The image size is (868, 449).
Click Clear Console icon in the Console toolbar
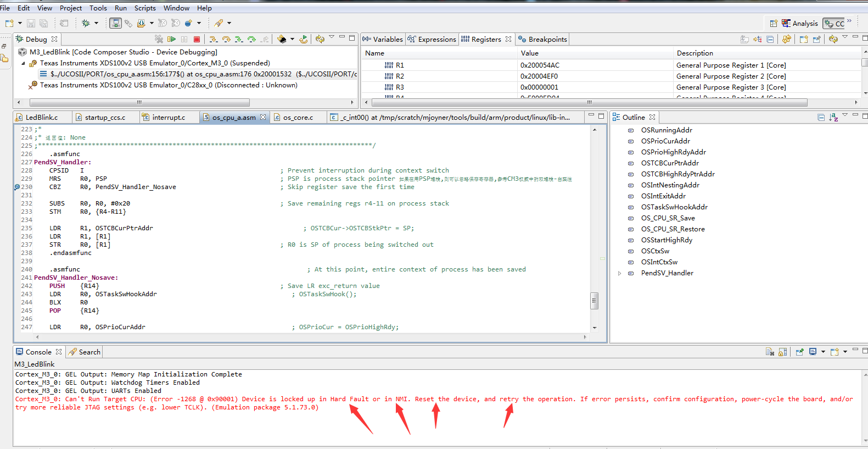(770, 352)
